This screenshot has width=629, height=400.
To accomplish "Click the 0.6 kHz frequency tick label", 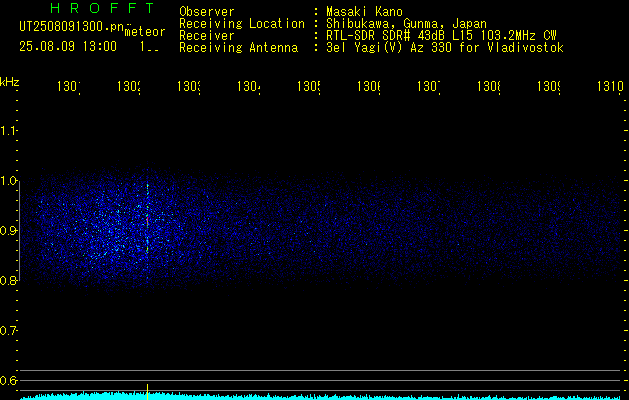I will pos(8,380).
